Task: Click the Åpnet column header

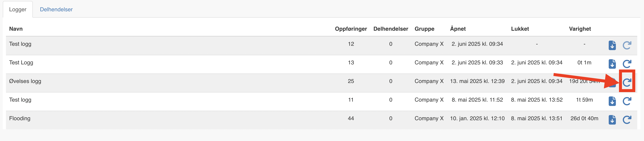Action: coord(458,29)
